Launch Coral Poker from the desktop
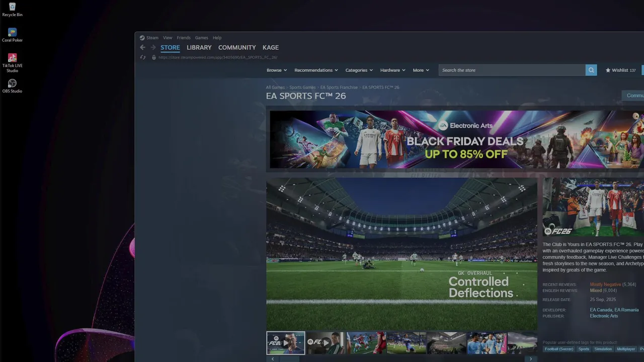Image resolution: width=644 pixels, height=362 pixels. (x=12, y=35)
